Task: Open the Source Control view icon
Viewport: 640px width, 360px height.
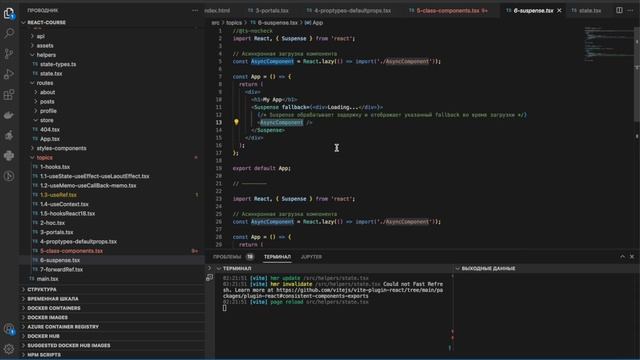Action: tap(9, 53)
